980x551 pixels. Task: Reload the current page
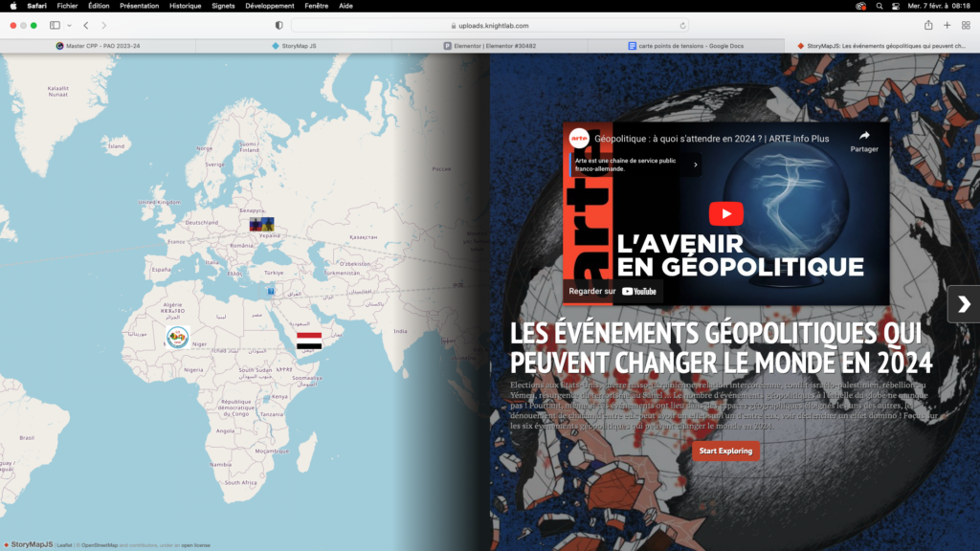682,26
